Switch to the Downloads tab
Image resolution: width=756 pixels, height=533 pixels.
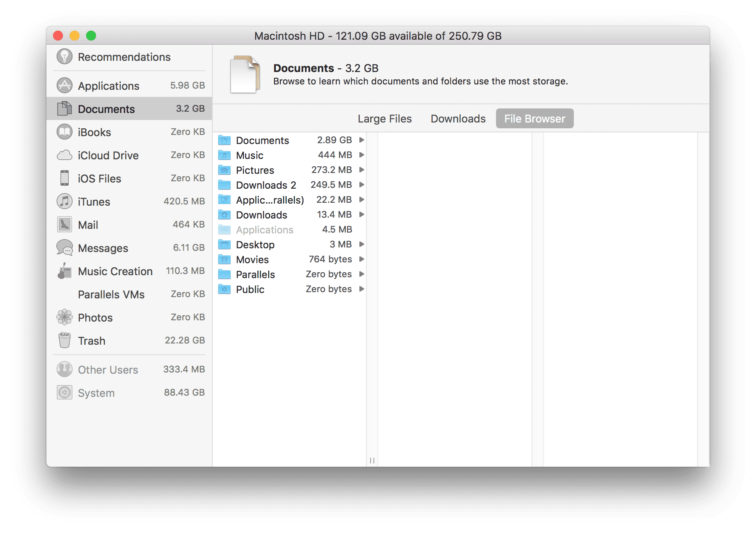click(457, 118)
